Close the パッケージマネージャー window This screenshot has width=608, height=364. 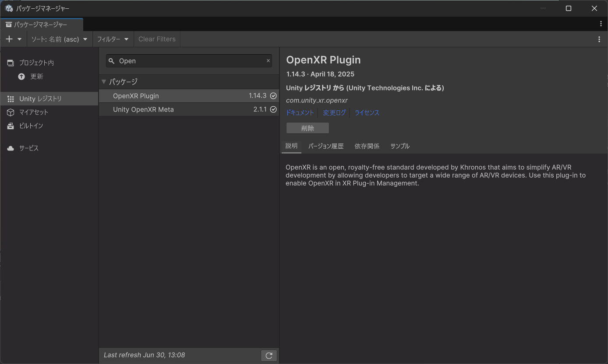coord(594,8)
